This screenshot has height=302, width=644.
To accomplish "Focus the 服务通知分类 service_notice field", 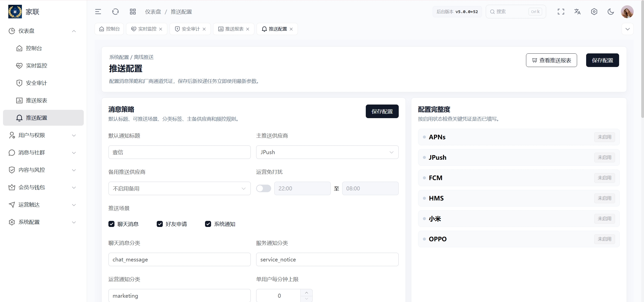I will coord(327,259).
